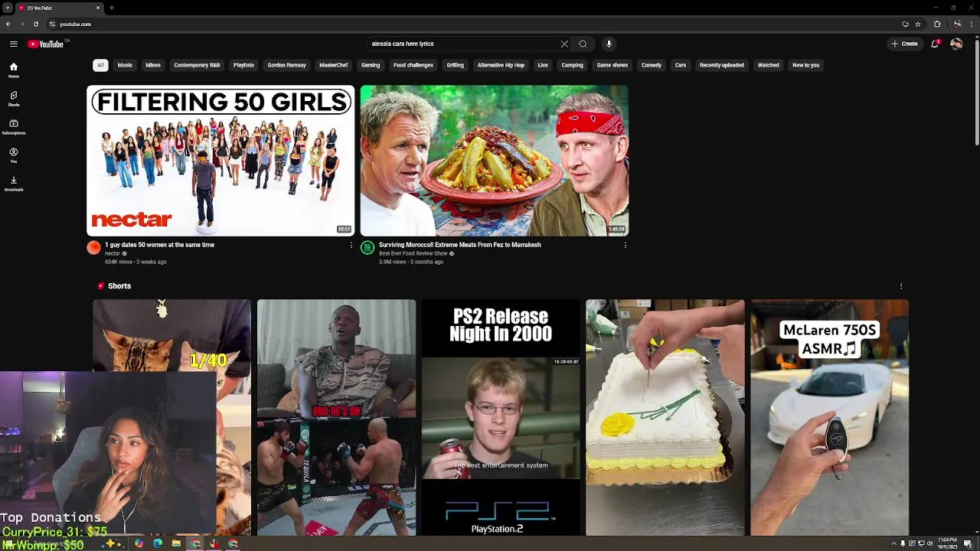Click the Create button
980x551 pixels.
(905, 44)
